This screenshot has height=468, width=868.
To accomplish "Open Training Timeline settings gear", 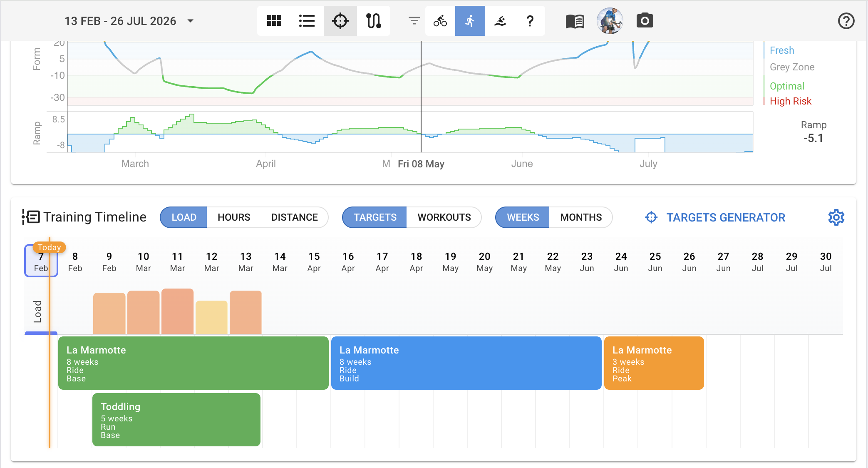I will coord(836,217).
